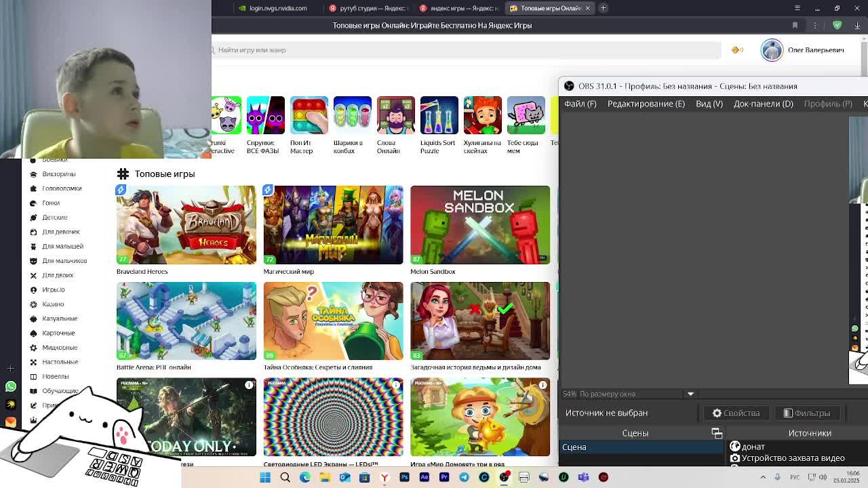Open OBS Вид (V) menu
The height and width of the screenshot is (488, 868).
(x=709, y=104)
